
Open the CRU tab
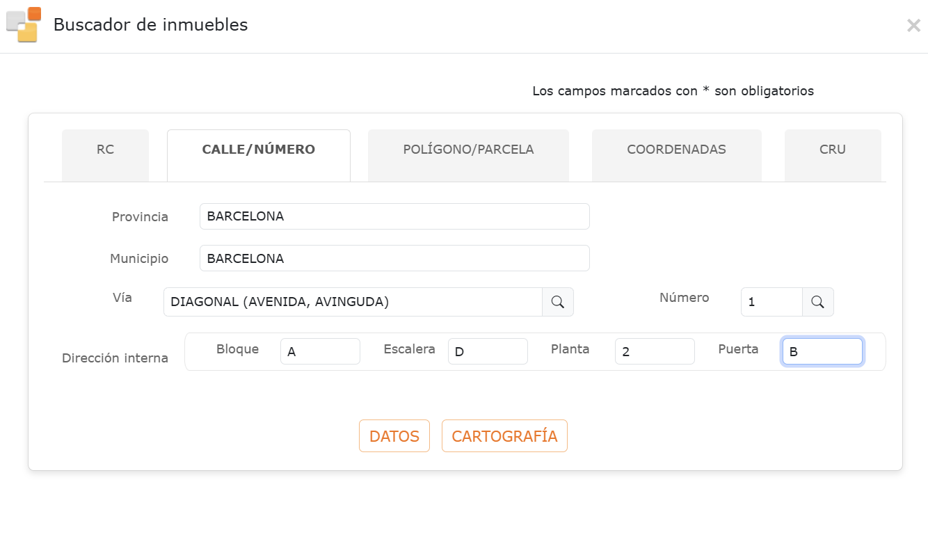(833, 149)
